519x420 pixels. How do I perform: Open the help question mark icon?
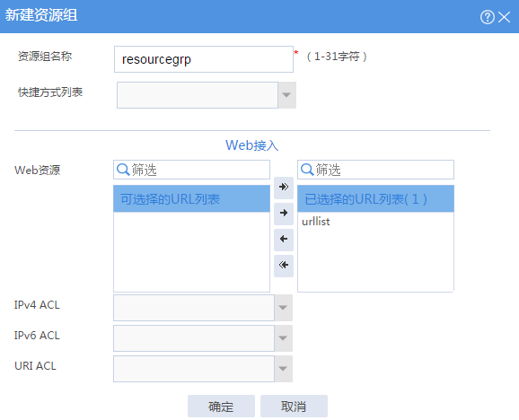tap(488, 17)
